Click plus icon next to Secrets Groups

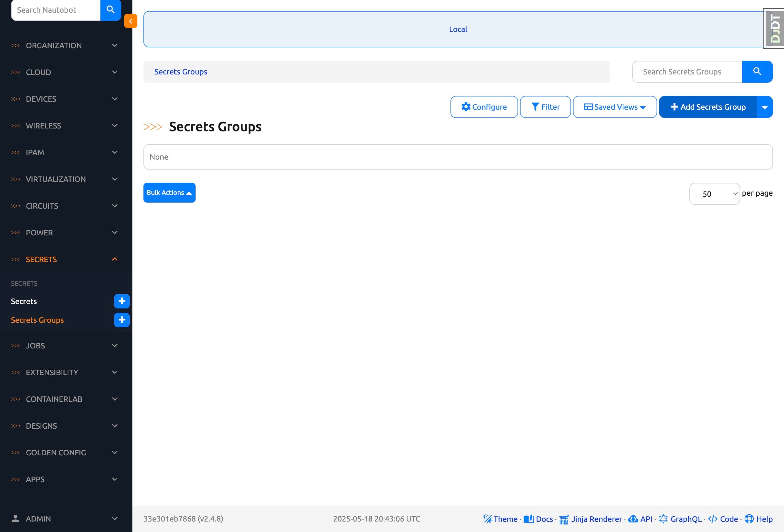pyautogui.click(x=122, y=320)
